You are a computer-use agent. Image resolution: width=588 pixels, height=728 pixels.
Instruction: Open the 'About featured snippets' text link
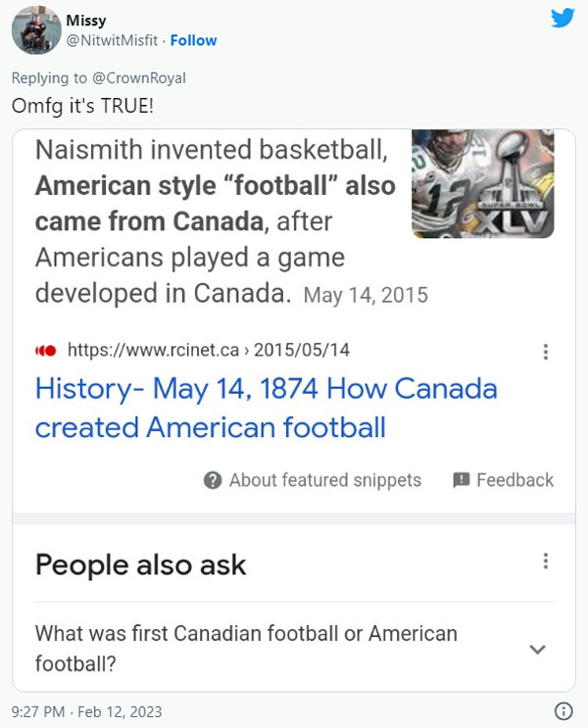click(x=324, y=480)
